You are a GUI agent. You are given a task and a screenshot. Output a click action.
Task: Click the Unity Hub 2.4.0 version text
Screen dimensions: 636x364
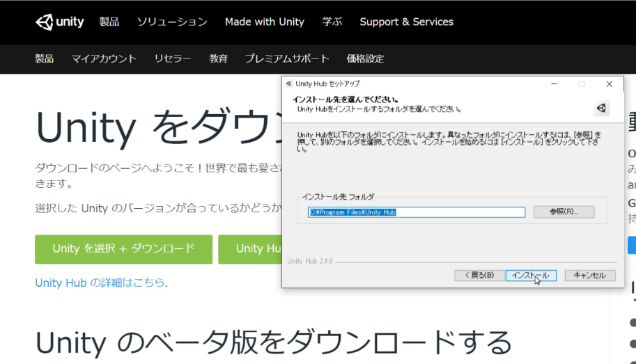(x=310, y=261)
